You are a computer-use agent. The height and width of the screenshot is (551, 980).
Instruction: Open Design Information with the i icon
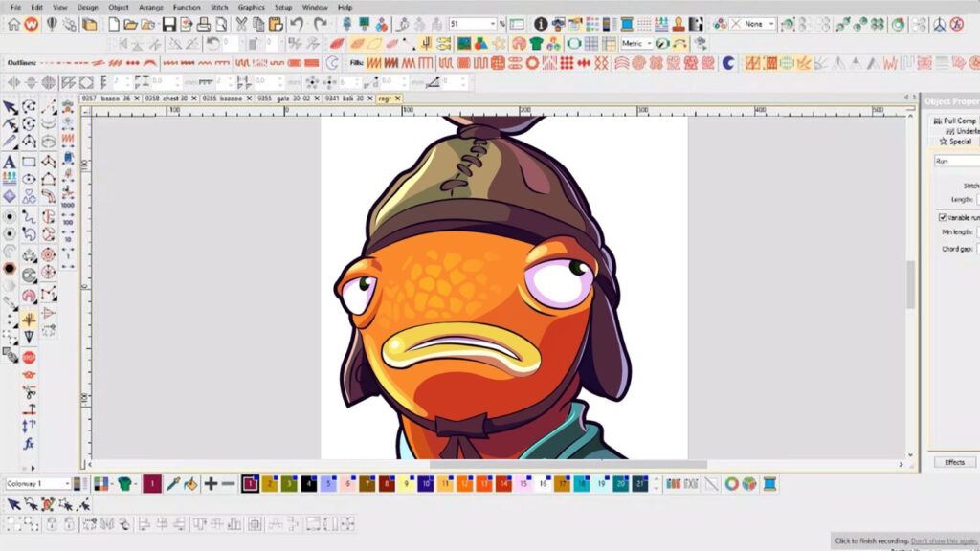point(541,24)
